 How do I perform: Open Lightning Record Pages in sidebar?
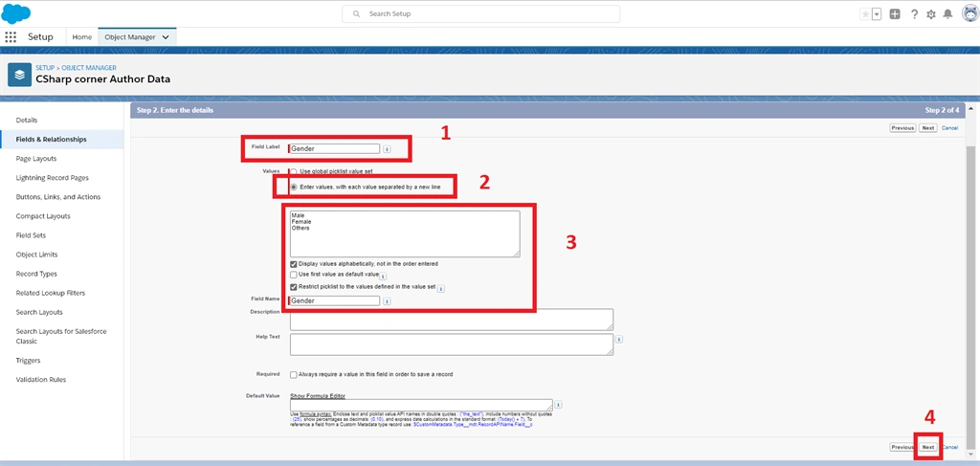click(53, 178)
